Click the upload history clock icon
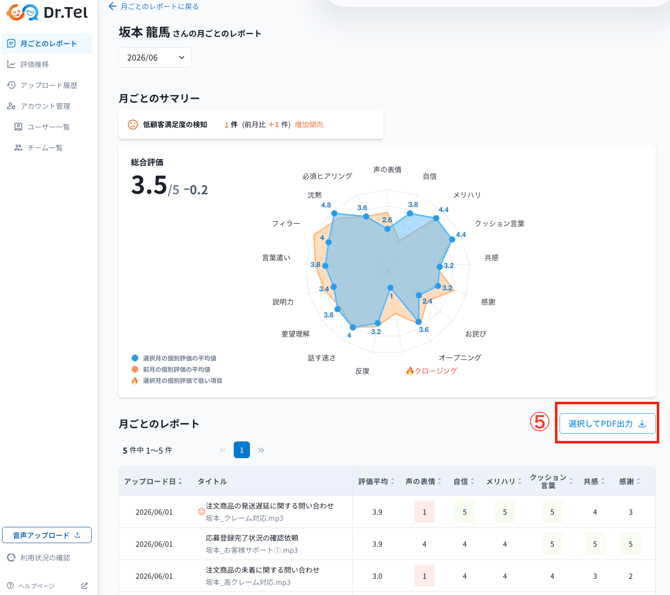670x595 pixels. tap(12, 85)
